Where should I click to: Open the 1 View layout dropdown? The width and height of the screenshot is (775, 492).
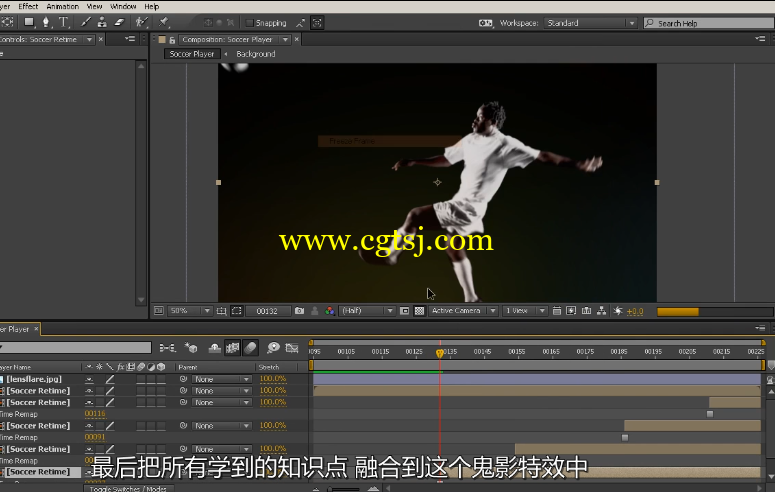click(x=525, y=311)
